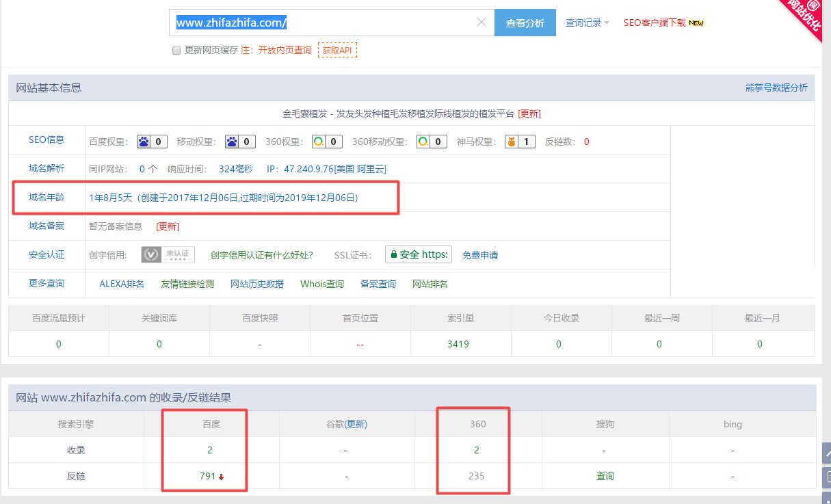
Task: Click the domain age 1年8月5天 text
Action: pos(111,198)
